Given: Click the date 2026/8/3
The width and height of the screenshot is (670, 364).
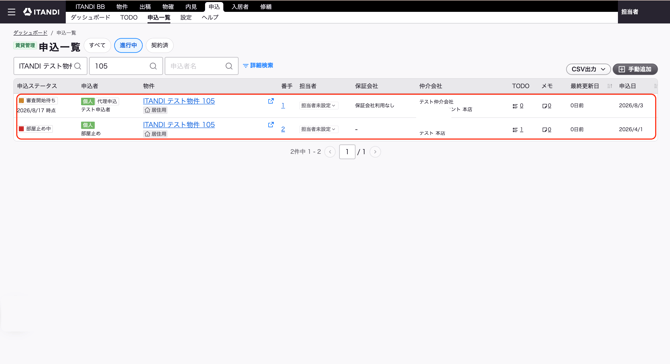Looking at the screenshot, I should (631, 106).
